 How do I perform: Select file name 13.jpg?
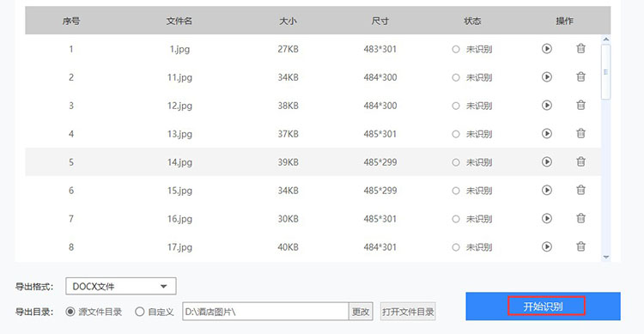[x=179, y=134]
